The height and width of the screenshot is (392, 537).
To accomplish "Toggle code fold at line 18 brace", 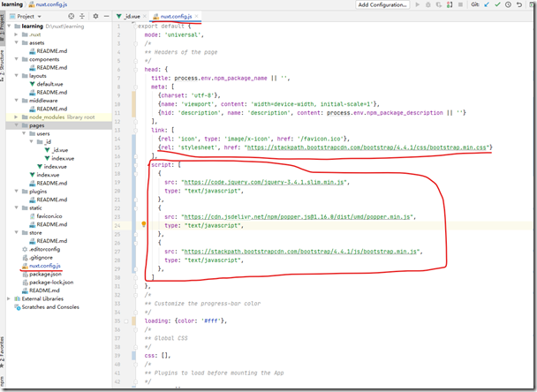I will 136,174.
